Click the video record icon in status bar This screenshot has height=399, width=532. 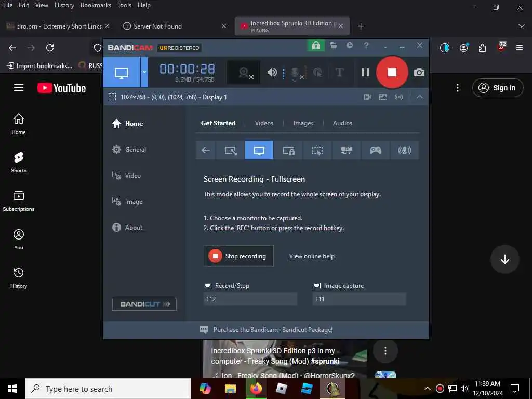coord(367,97)
